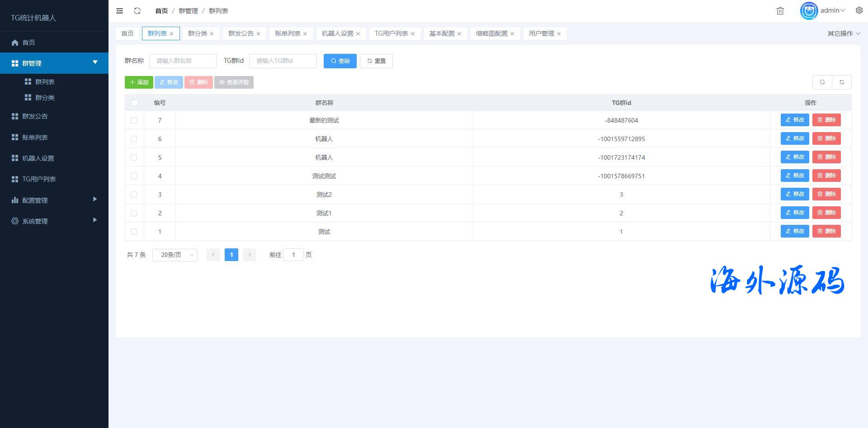Screen dimensions: 868x428
Task: Click the trash icon in top header
Action: pos(780,11)
